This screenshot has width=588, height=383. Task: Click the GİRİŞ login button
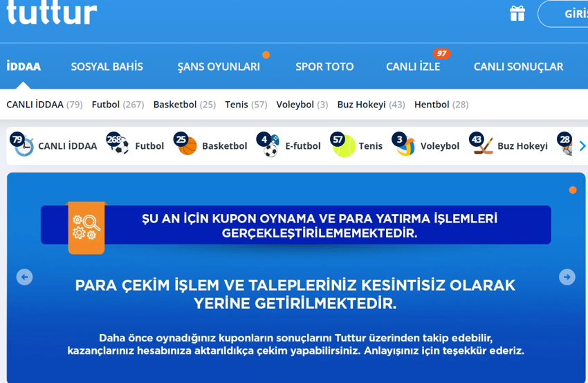tap(563, 14)
